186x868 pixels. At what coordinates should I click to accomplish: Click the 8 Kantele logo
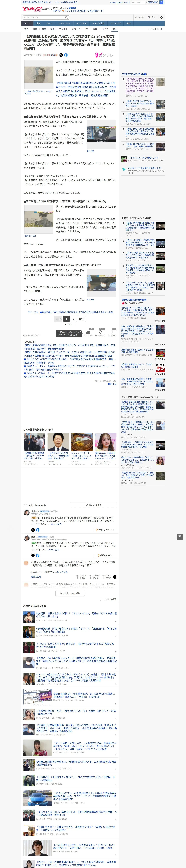(104, 55)
